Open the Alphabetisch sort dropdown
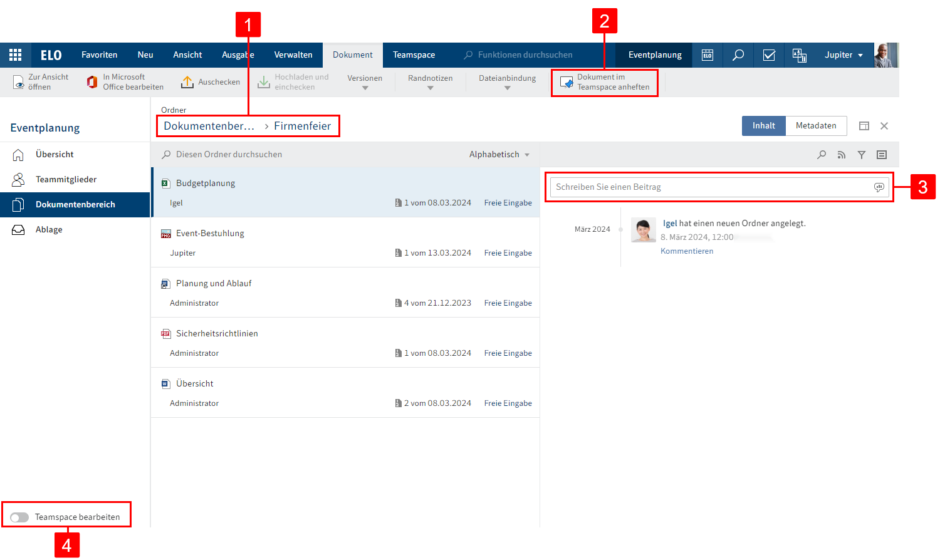Viewport: 940px width, 560px height. pos(499,155)
